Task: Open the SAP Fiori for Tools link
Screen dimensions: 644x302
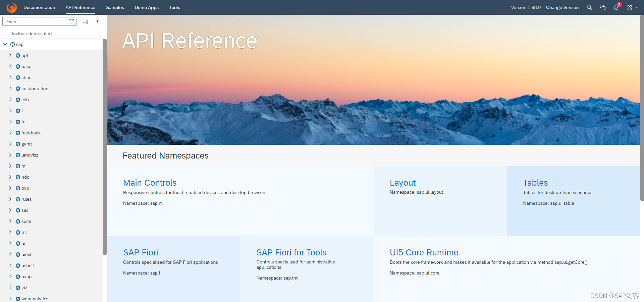Action: 291,252
